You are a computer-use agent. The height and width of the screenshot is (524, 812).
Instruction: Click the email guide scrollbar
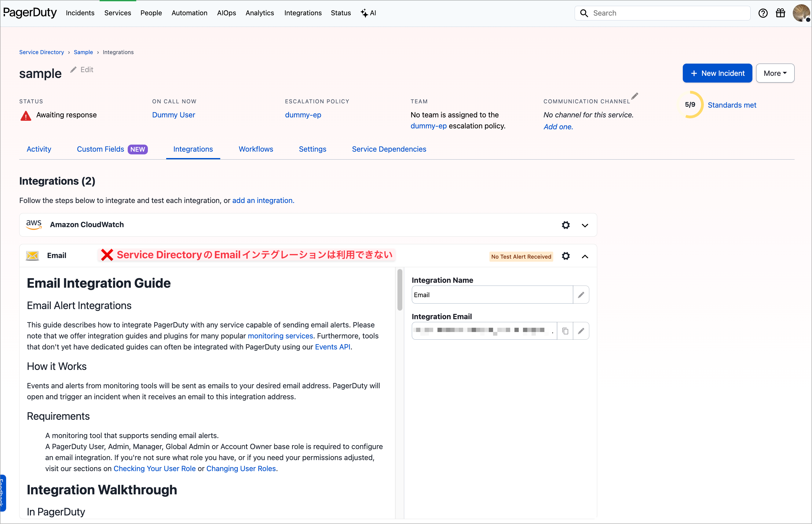point(400,290)
